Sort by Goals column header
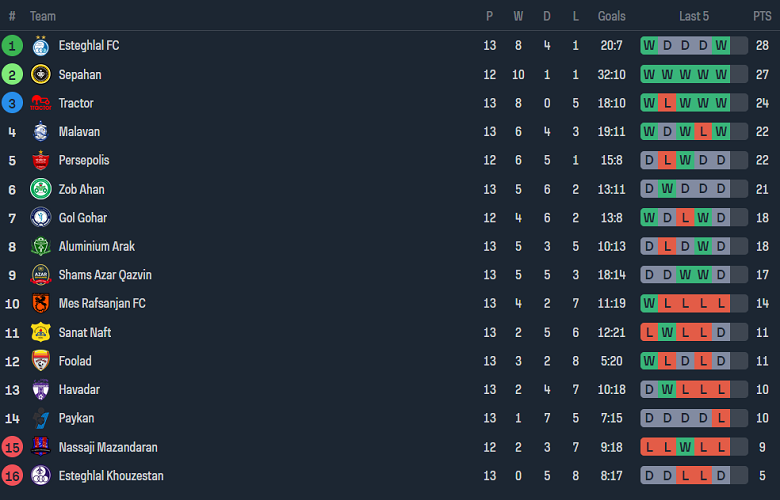This screenshot has height=500, width=780. (611, 16)
